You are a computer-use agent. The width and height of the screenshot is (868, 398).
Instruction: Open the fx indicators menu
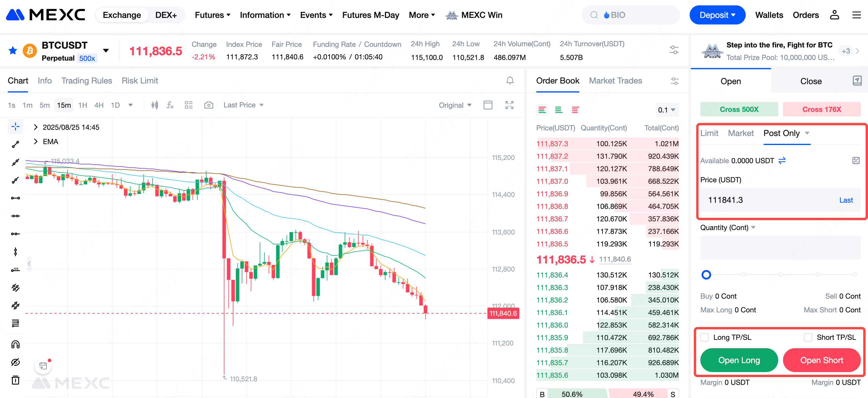click(x=170, y=105)
